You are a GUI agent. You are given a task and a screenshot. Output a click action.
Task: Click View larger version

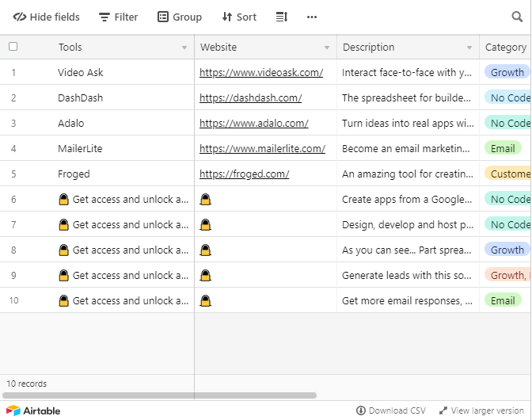[482, 410]
